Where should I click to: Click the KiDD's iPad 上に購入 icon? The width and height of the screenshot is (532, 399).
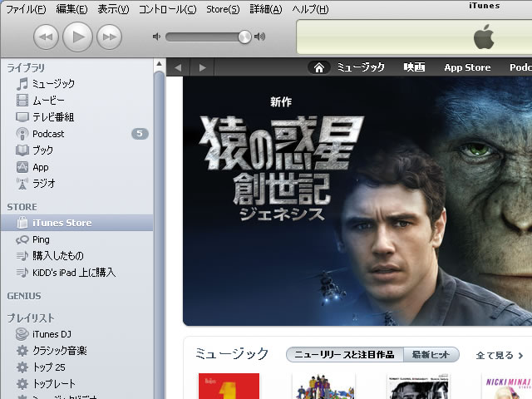22,273
